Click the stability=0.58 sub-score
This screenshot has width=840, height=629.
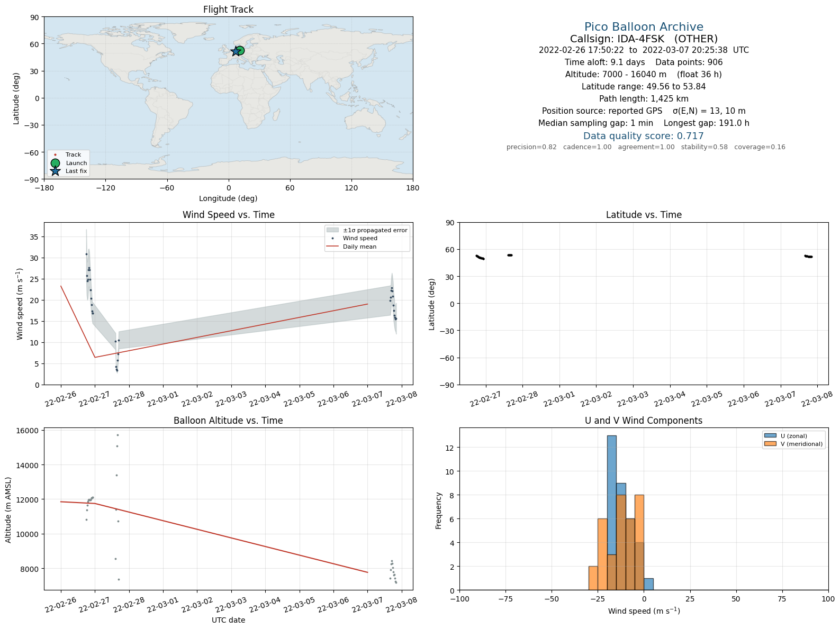point(704,147)
